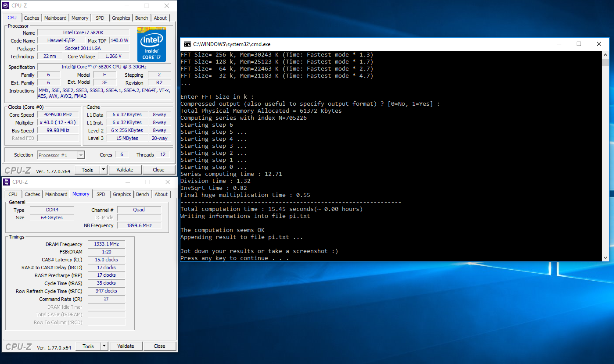
Task: Click Tools button in bottom CPU-Z window
Action: pos(88,346)
